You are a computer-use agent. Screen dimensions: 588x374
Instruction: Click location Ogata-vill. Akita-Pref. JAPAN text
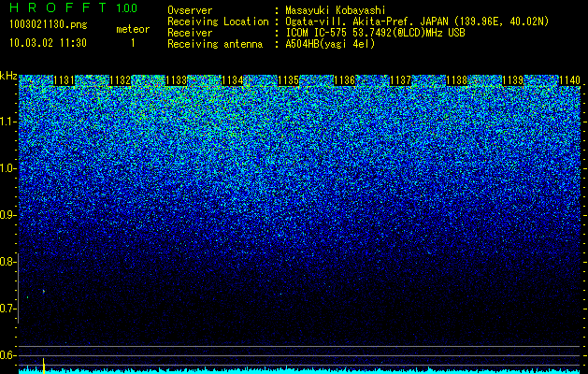(x=366, y=22)
